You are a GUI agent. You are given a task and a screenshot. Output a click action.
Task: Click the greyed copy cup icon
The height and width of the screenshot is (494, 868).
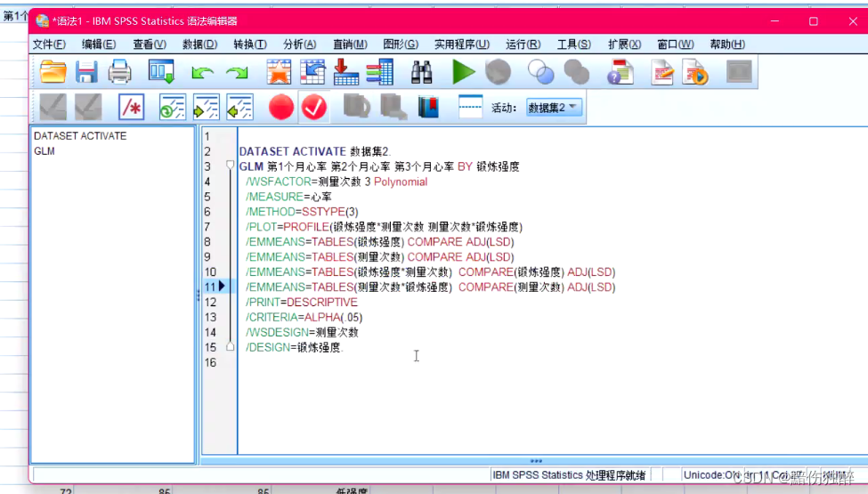357,106
